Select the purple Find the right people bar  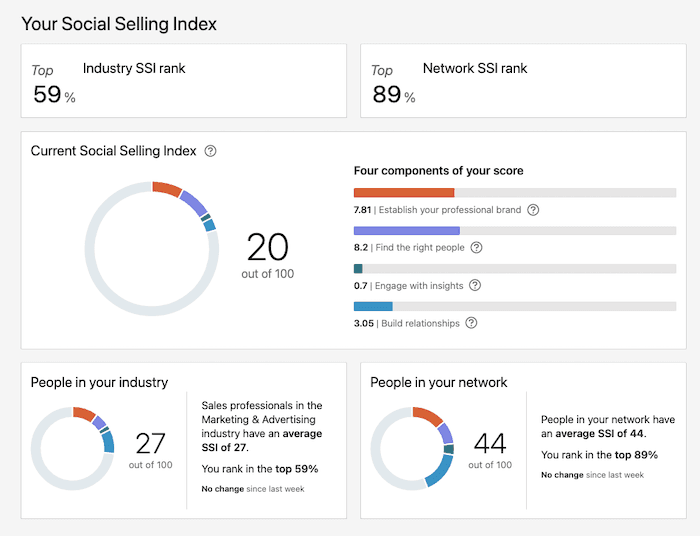(406, 230)
